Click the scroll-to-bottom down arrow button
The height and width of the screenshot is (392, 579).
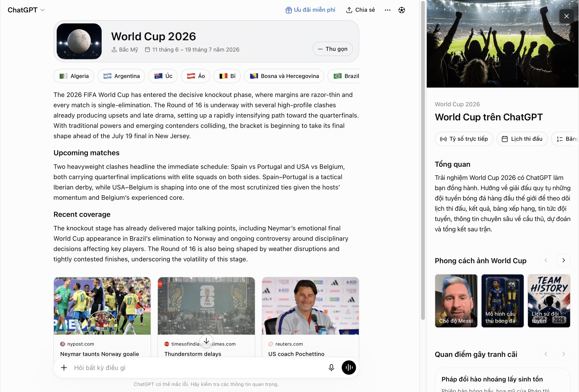(206, 341)
